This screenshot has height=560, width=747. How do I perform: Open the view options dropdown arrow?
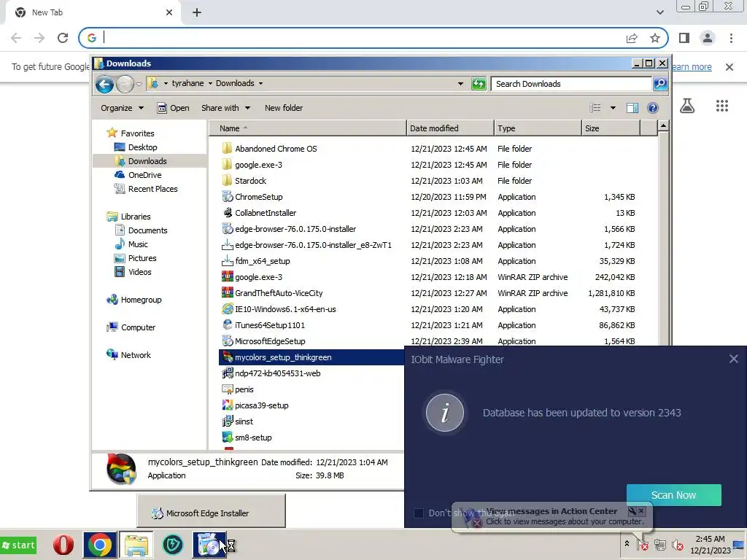tap(613, 108)
